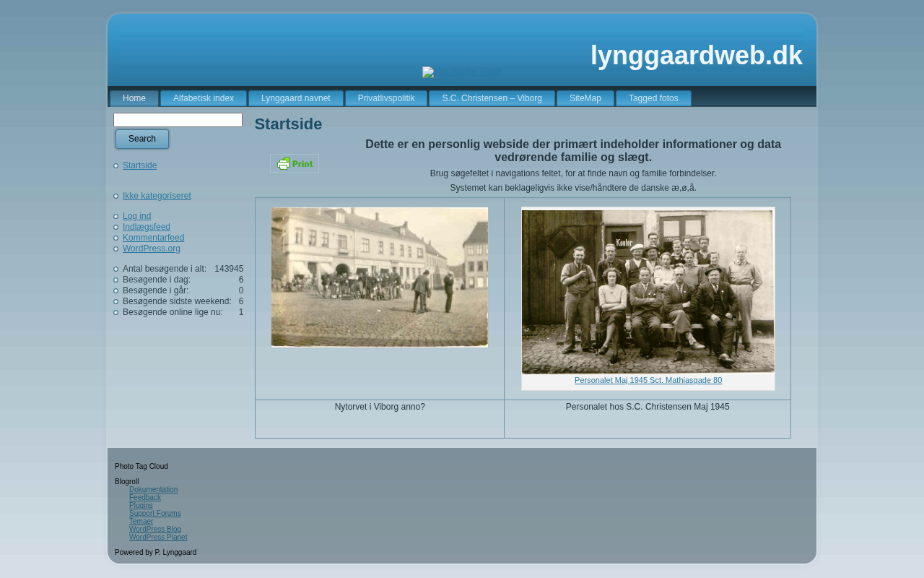This screenshot has height=578, width=924.
Task: Click inside the search text field
Action: tap(178, 120)
